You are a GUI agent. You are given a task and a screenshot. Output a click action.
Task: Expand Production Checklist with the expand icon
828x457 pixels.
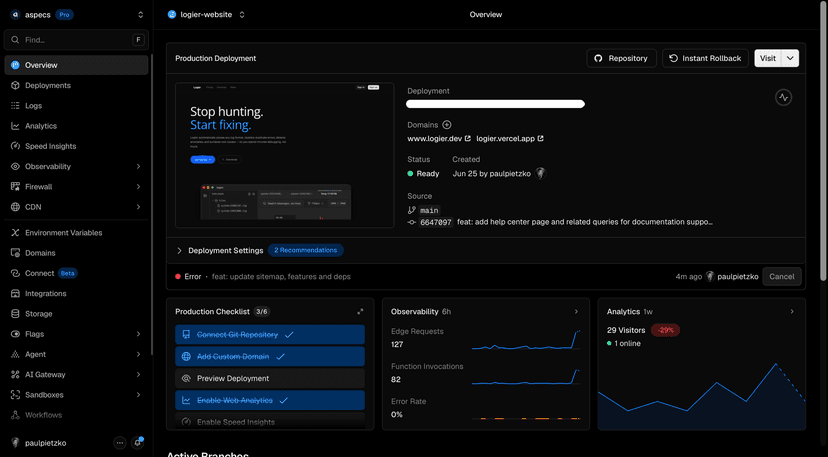(x=360, y=312)
